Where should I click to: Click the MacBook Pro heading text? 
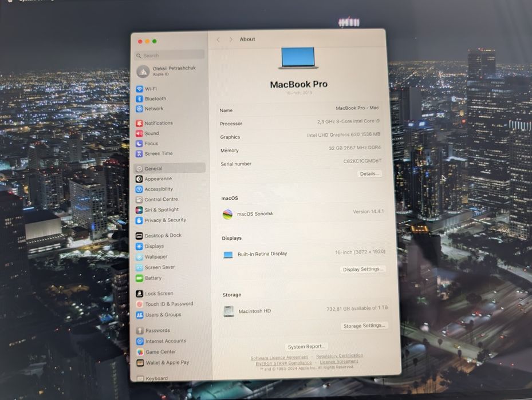click(x=298, y=85)
